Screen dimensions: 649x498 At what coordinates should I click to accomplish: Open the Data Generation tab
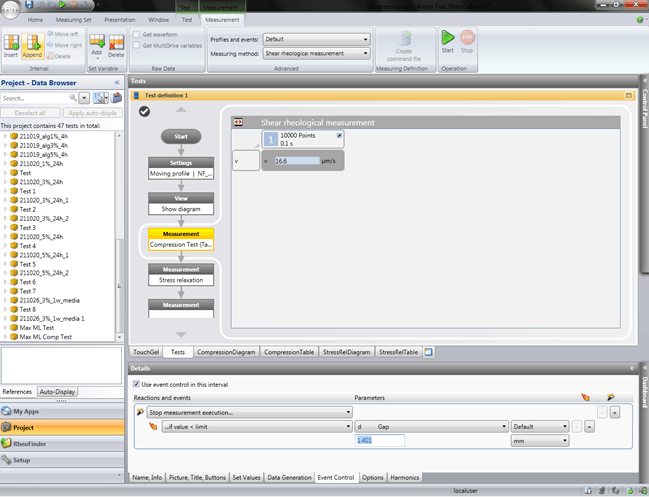pyautogui.click(x=288, y=477)
